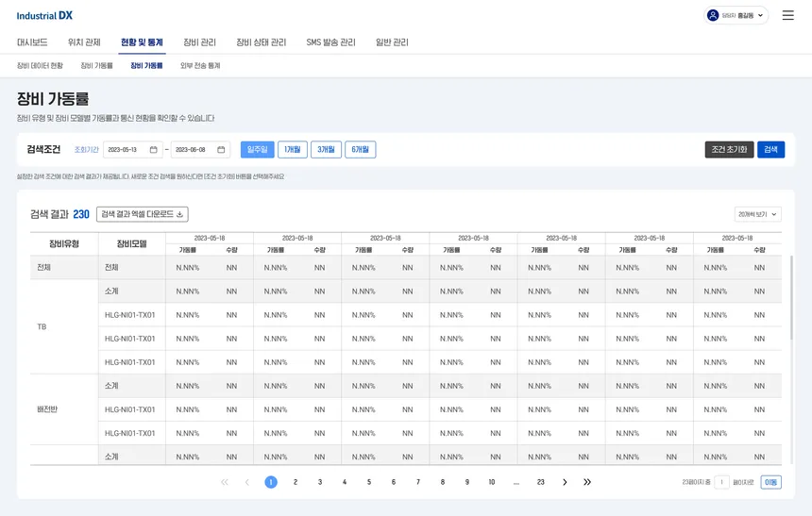Screen dimensions: 812x516
Task: Open the 외부 전송 통계 sub-tab
Action: [200, 66]
